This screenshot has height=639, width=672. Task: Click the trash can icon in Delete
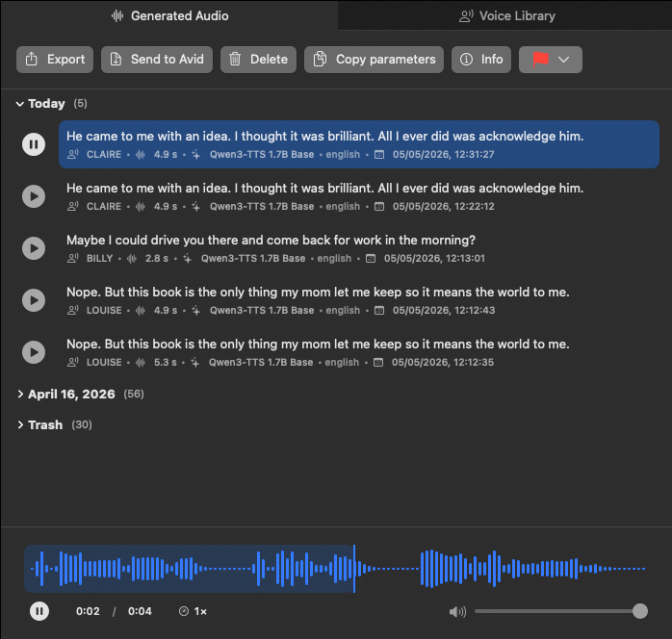click(x=235, y=59)
